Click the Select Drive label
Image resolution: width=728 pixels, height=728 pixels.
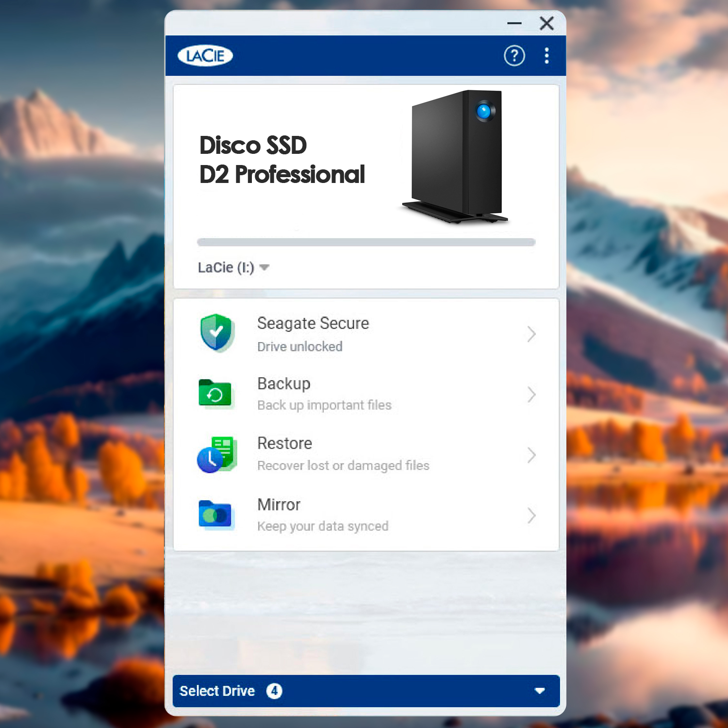click(x=217, y=691)
